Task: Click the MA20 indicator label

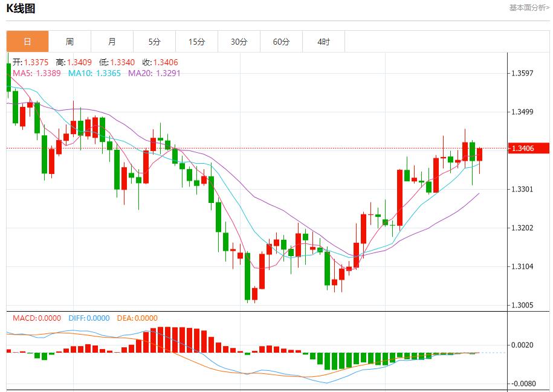Action: coord(154,73)
